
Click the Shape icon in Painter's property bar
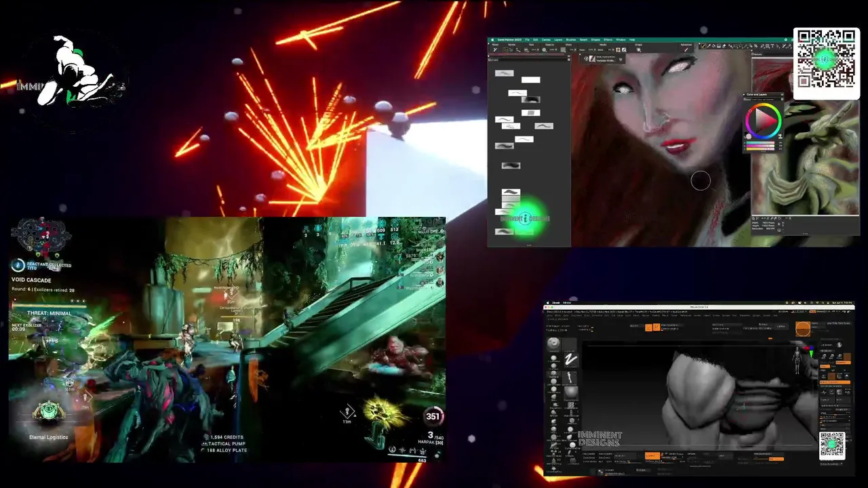pyautogui.click(x=638, y=49)
